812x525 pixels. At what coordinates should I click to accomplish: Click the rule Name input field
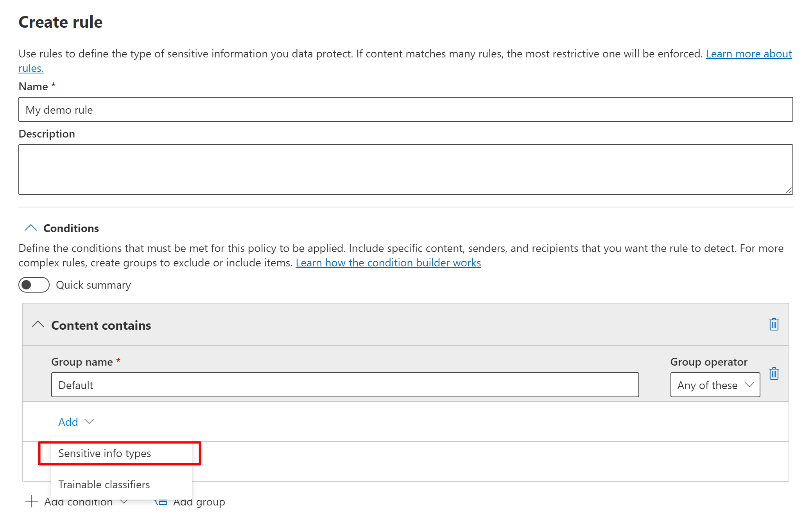405,110
